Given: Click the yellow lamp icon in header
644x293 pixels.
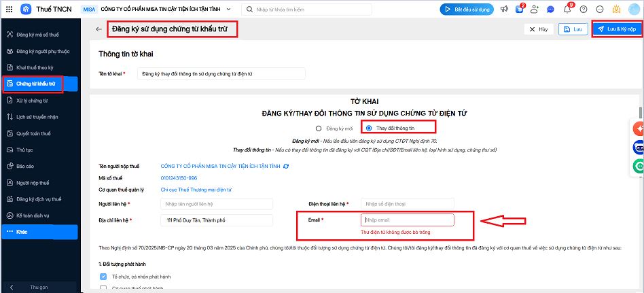Looking at the screenshot, I should [x=616, y=10].
